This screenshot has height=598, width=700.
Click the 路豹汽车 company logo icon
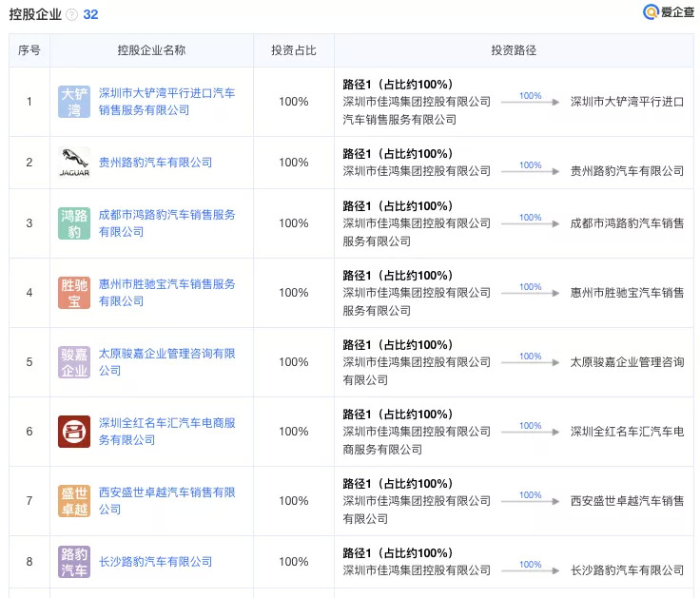click(x=74, y=562)
